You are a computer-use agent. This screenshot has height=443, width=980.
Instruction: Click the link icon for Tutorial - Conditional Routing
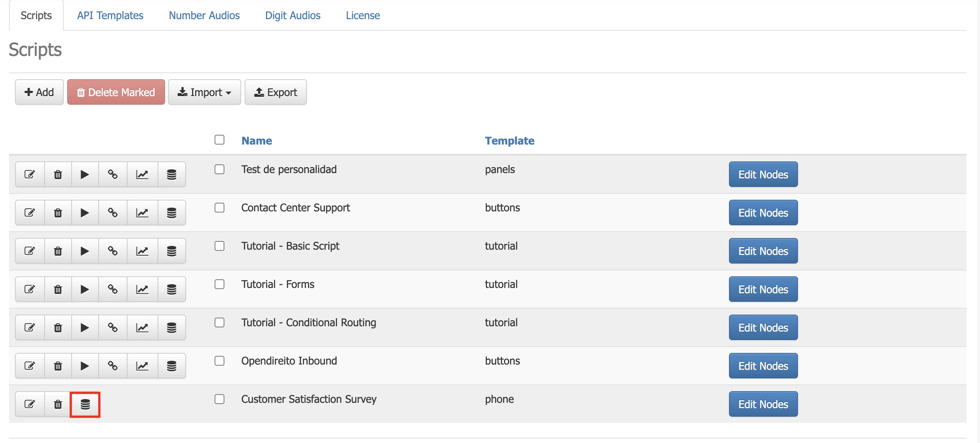coord(113,327)
